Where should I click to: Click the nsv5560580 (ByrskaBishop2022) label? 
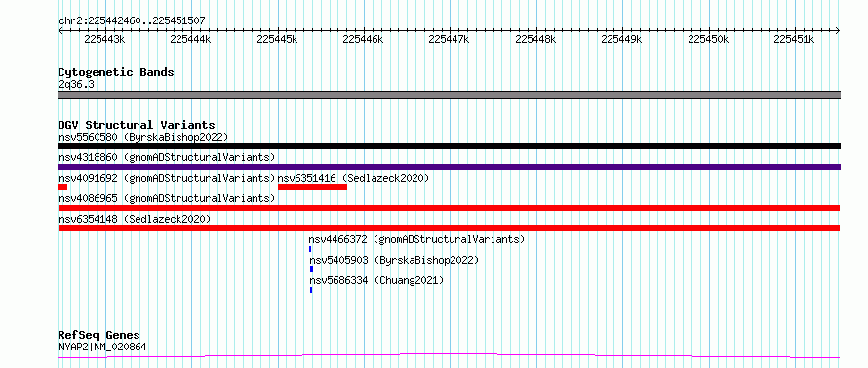[143, 137]
